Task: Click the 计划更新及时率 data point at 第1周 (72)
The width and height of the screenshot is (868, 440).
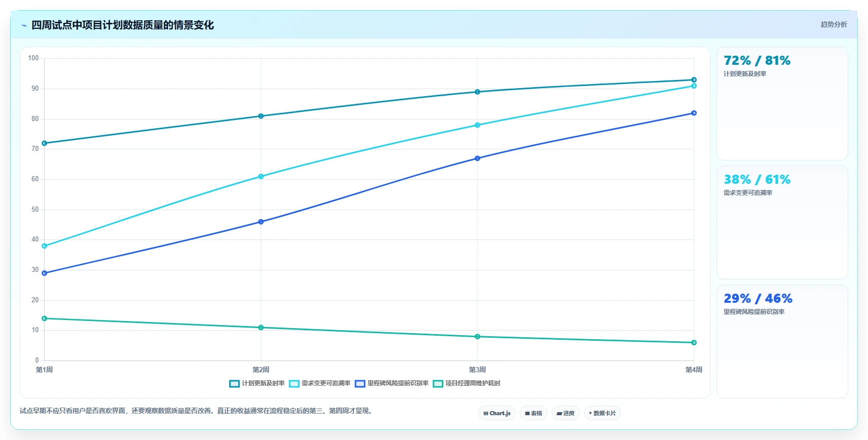Action: [x=45, y=143]
